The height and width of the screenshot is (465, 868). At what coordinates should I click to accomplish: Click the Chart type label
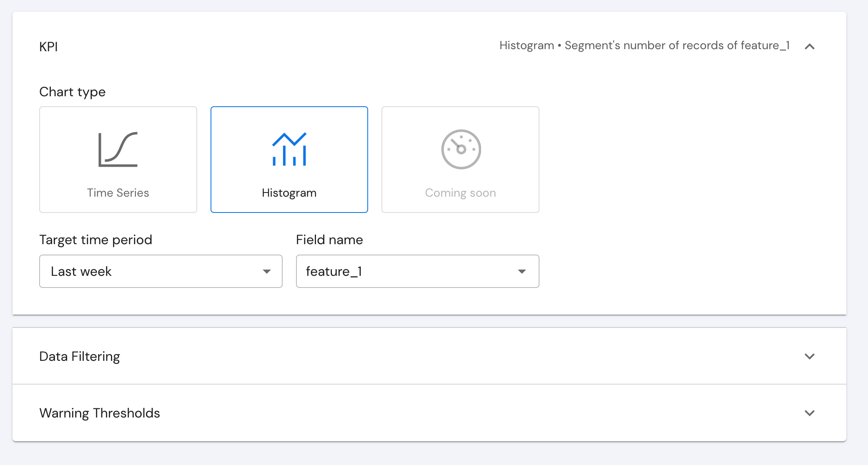tap(73, 92)
